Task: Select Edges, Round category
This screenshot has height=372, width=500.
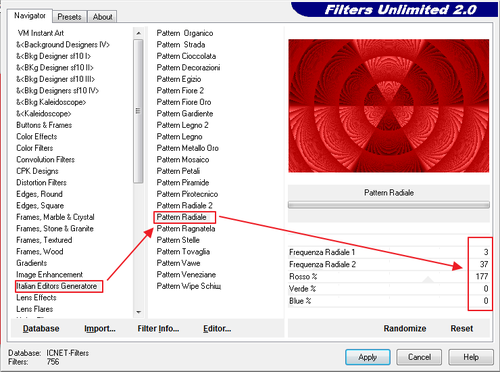Action: (x=39, y=194)
